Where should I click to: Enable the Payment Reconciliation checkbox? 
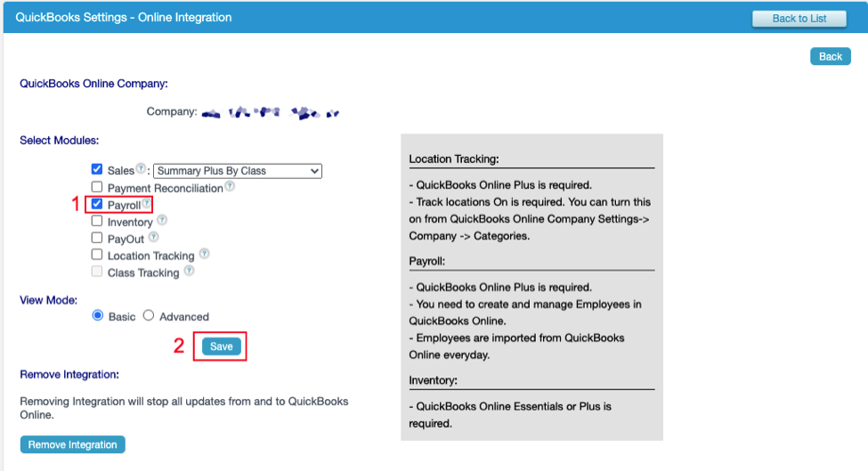[x=97, y=188]
